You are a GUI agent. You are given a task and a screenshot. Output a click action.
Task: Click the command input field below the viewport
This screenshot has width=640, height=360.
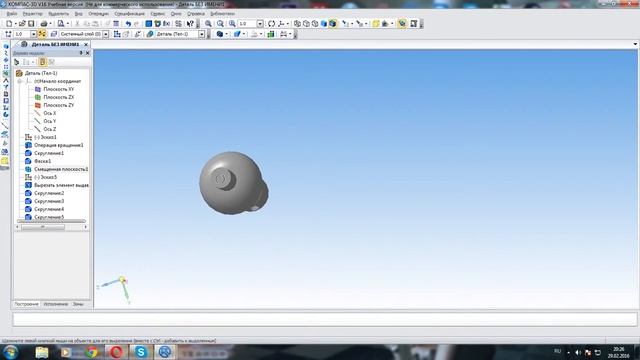325,320
